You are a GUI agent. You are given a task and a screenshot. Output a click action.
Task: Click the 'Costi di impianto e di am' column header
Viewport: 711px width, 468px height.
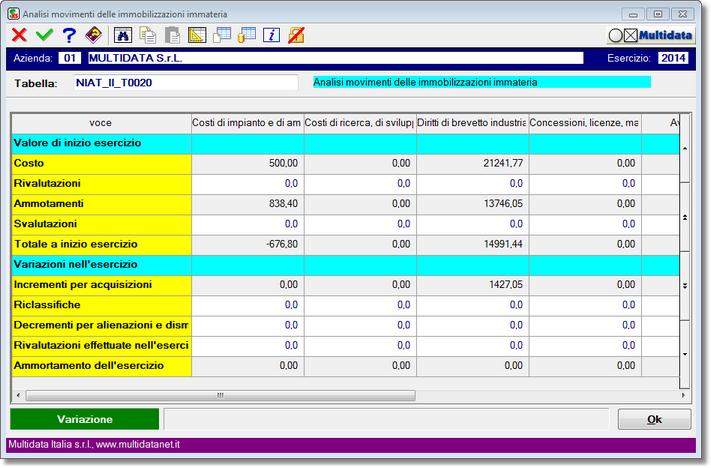click(248, 123)
